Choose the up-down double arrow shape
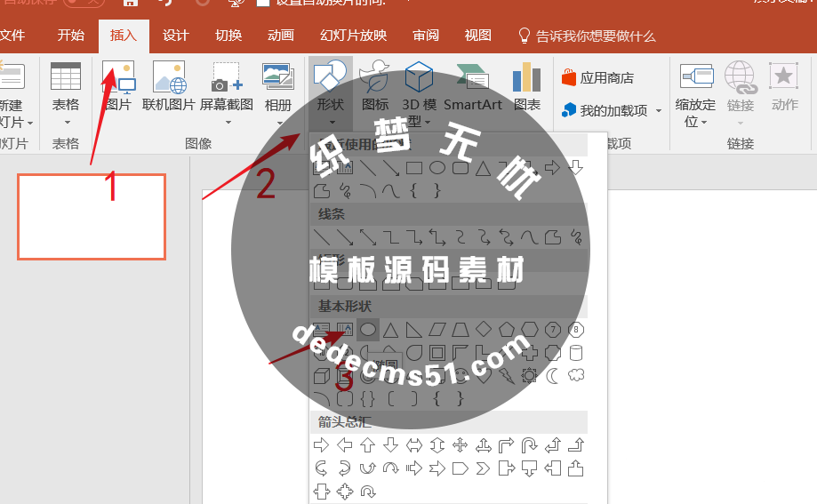Image resolution: width=817 pixels, height=504 pixels. coord(437,445)
